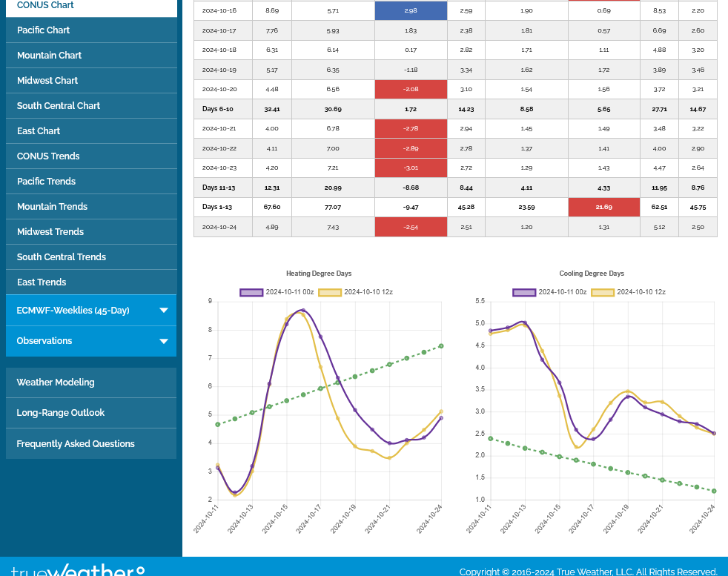Expand the ECMWF-Weeklies (45-Day) dropdown arrow

[164, 311]
